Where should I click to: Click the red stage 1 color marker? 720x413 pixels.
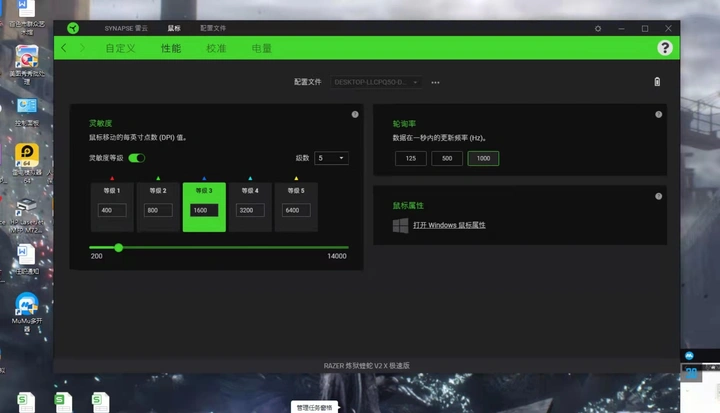[112, 178]
